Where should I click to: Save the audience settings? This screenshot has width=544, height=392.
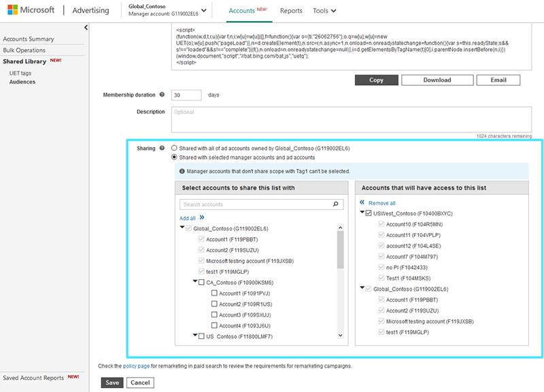[112, 382]
